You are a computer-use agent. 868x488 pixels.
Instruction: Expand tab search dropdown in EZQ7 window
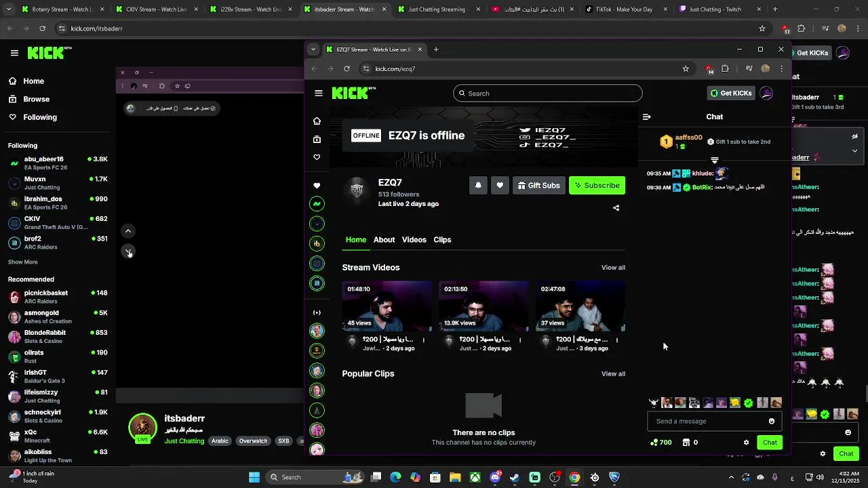(x=313, y=49)
